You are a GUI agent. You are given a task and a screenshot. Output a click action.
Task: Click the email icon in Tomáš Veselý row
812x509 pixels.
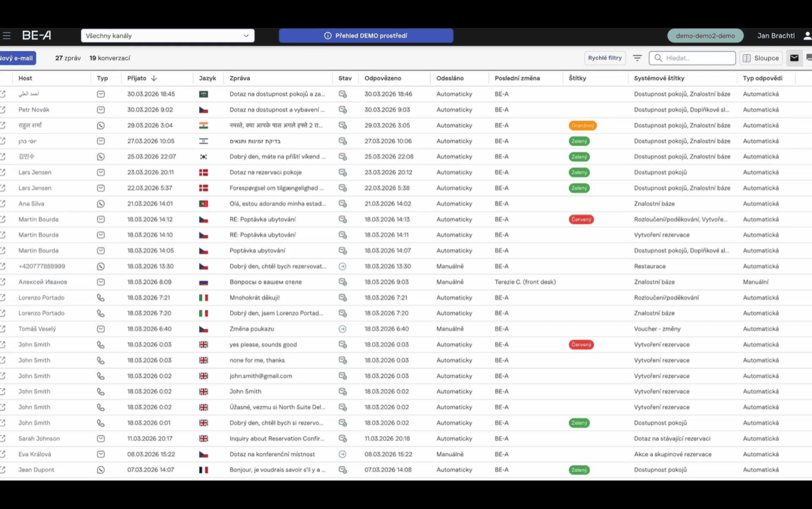click(101, 329)
